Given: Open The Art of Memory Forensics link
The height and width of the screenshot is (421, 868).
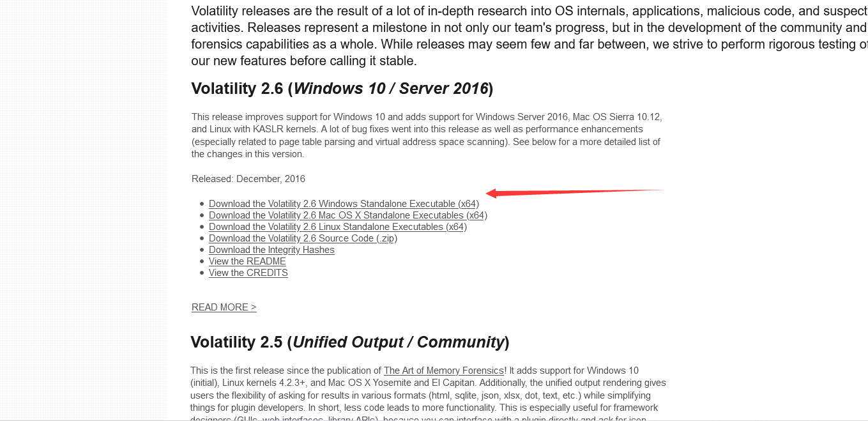Looking at the screenshot, I should point(443,371).
